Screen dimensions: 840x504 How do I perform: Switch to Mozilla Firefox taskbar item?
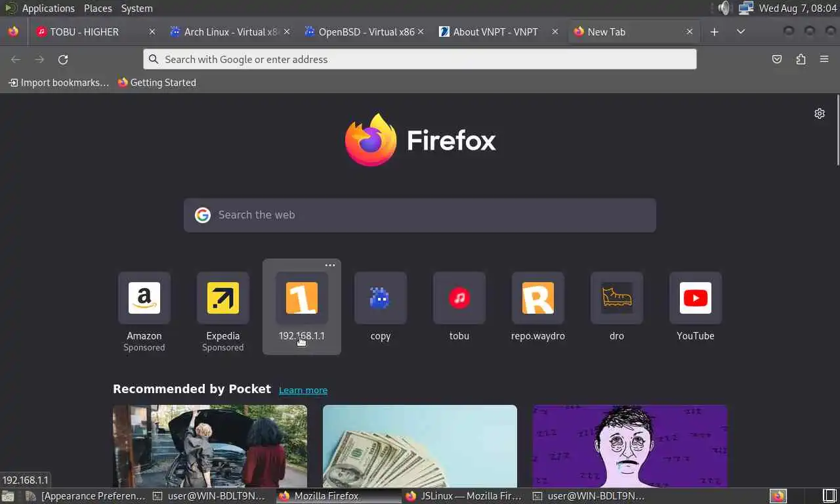click(337, 496)
